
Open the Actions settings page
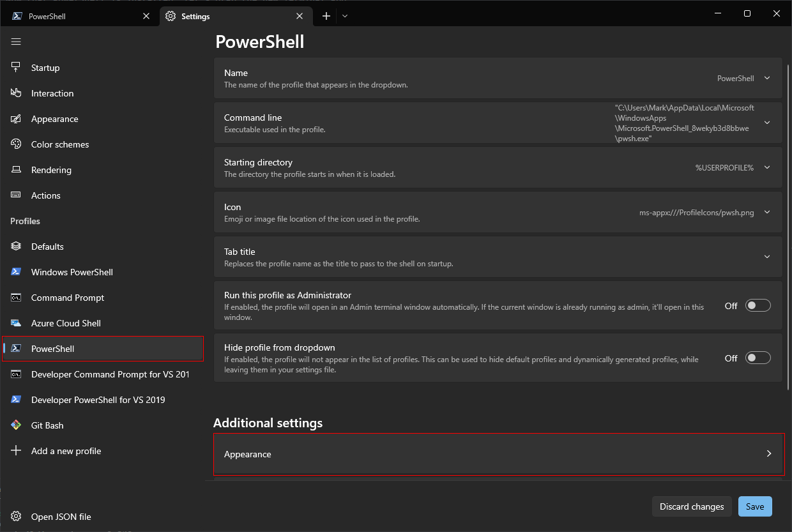tap(102, 195)
